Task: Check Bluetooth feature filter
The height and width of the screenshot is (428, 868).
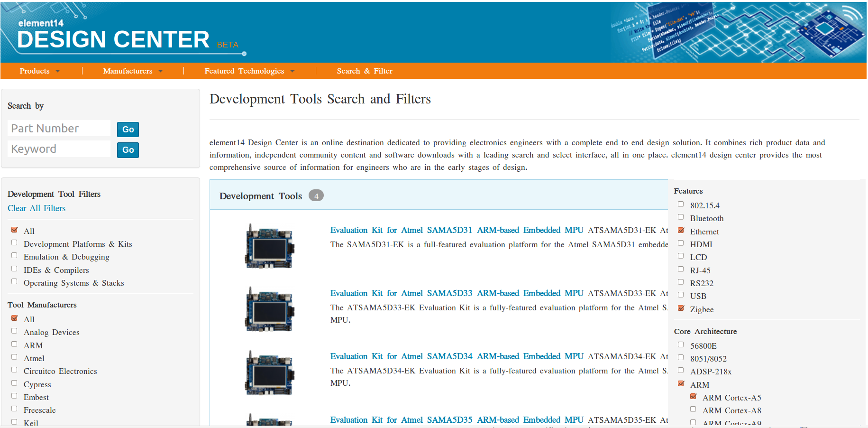Action: point(681,217)
